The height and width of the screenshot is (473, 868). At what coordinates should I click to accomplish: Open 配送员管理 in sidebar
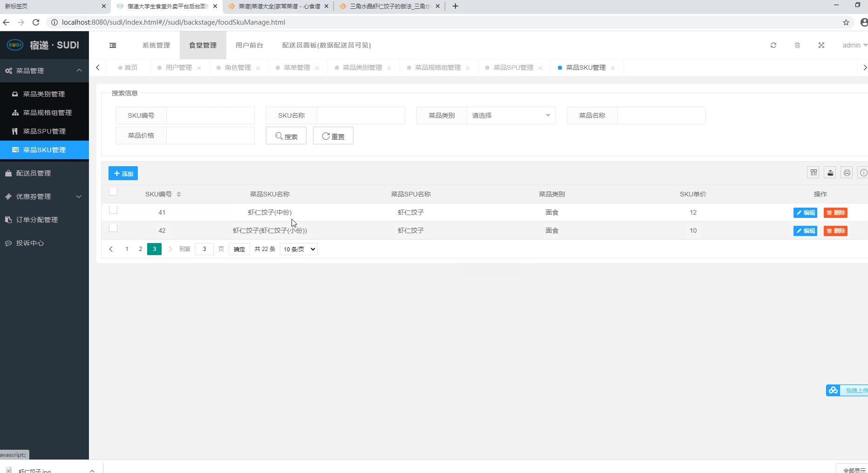click(44, 173)
